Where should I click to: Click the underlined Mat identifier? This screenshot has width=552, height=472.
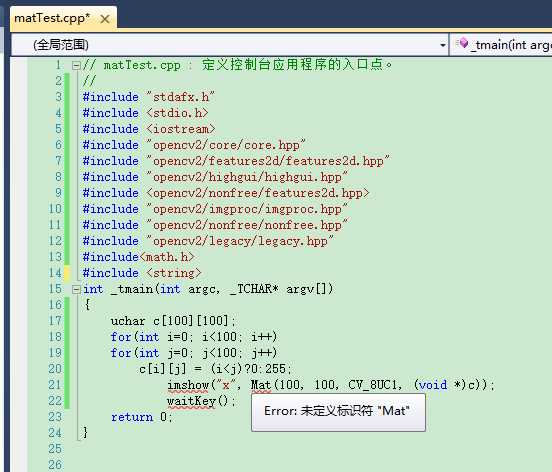point(261,385)
